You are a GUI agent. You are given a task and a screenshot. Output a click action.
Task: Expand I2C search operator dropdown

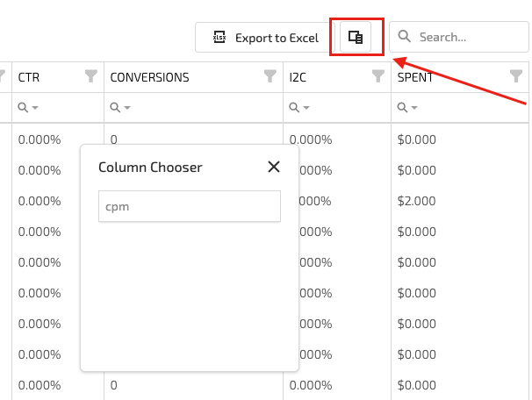299,107
